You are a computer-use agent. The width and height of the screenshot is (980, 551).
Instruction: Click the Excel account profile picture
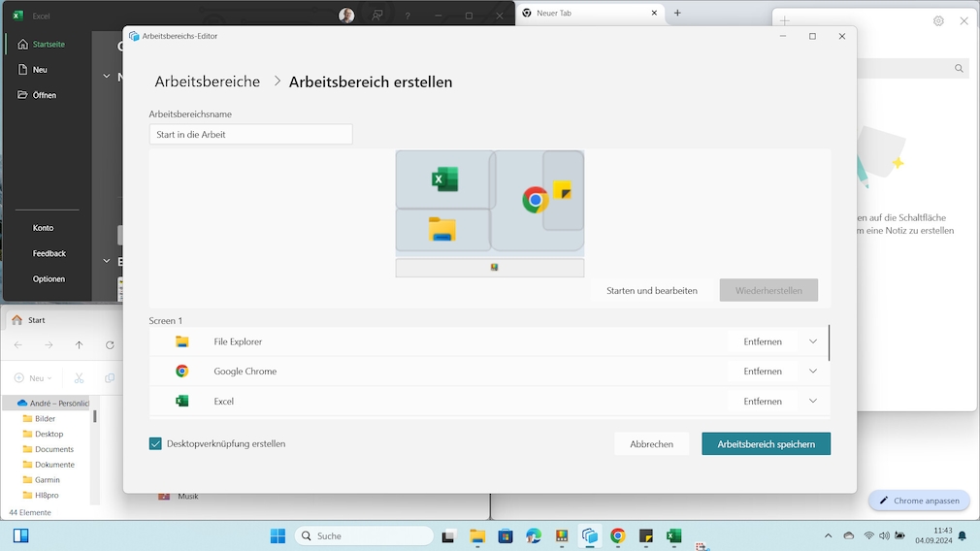pyautogui.click(x=346, y=16)
